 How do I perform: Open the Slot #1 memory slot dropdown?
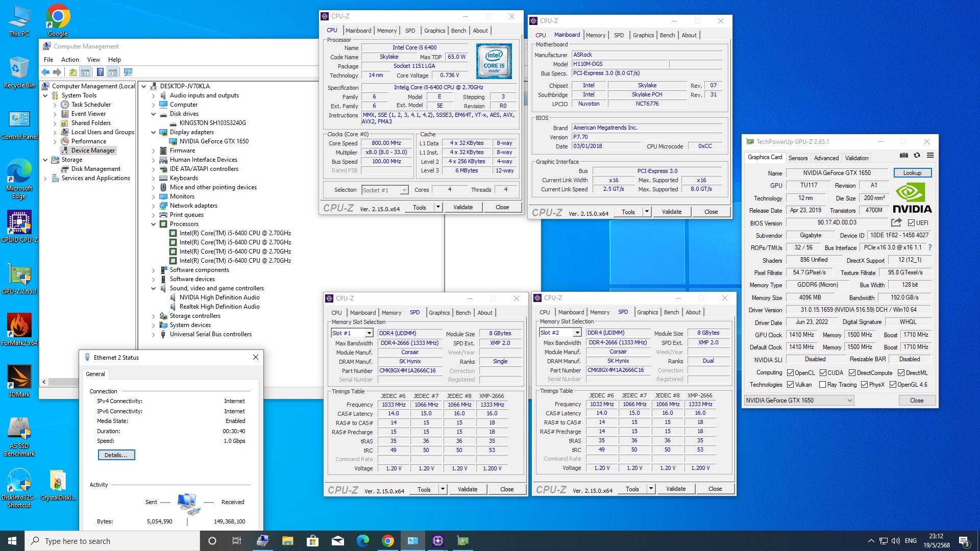point(369,333)
